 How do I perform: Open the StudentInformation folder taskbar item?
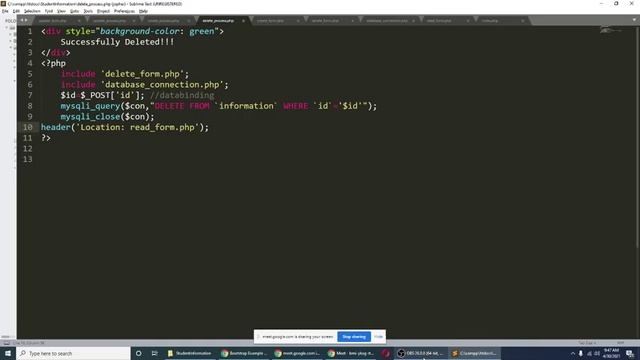(x=190, y=353)
